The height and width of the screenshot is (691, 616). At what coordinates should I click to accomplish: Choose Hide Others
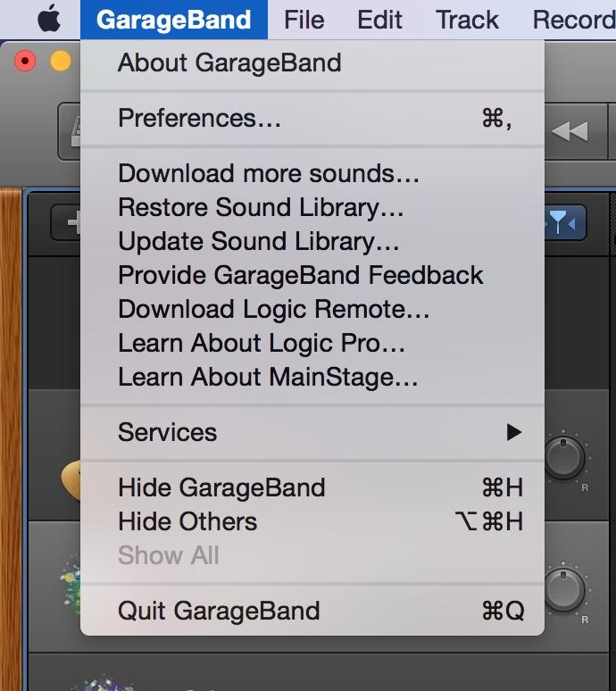[x=312, y=521]
